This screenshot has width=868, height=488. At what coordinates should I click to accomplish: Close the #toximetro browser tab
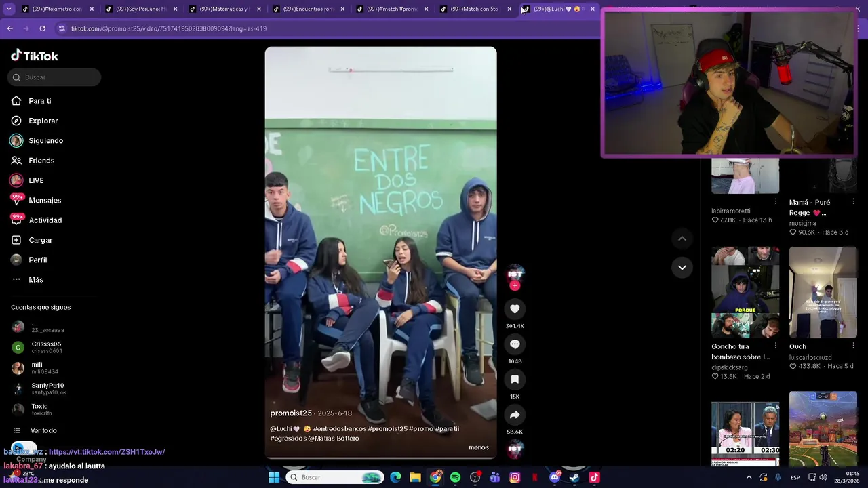[92, 9]
